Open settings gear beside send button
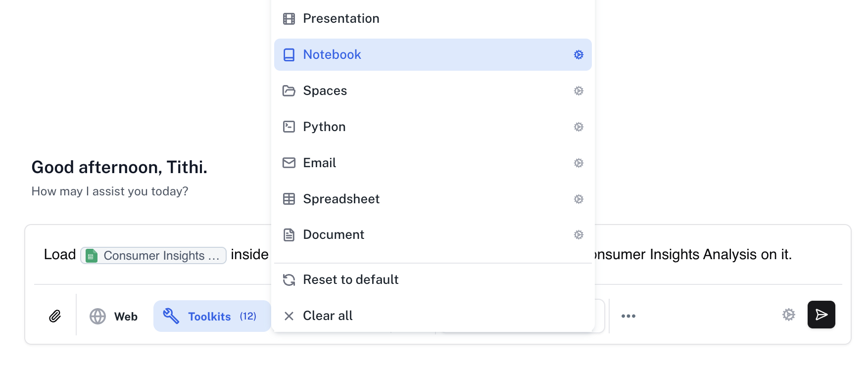 788,315
